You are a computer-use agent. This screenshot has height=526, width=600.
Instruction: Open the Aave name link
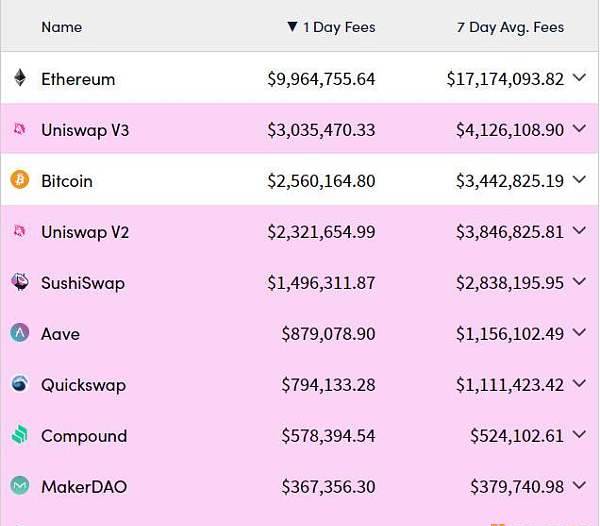(60, 334)
